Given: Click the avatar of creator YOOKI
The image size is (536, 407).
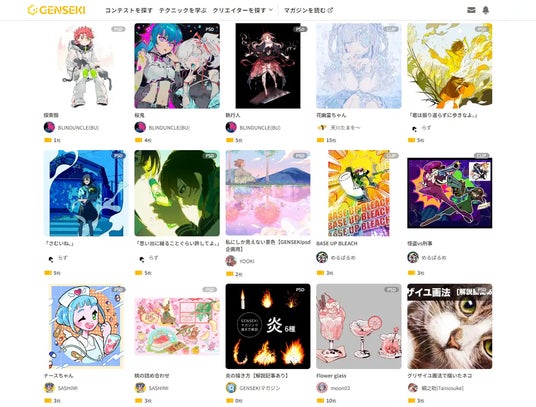Looking at the screenshot, I should pyautogui.click(x=231, y=261).
